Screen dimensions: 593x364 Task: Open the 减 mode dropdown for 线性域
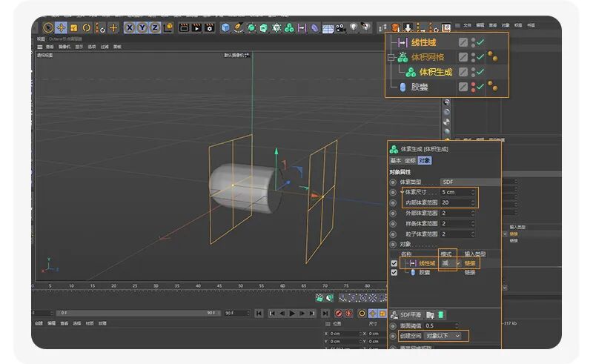[451, 263]
